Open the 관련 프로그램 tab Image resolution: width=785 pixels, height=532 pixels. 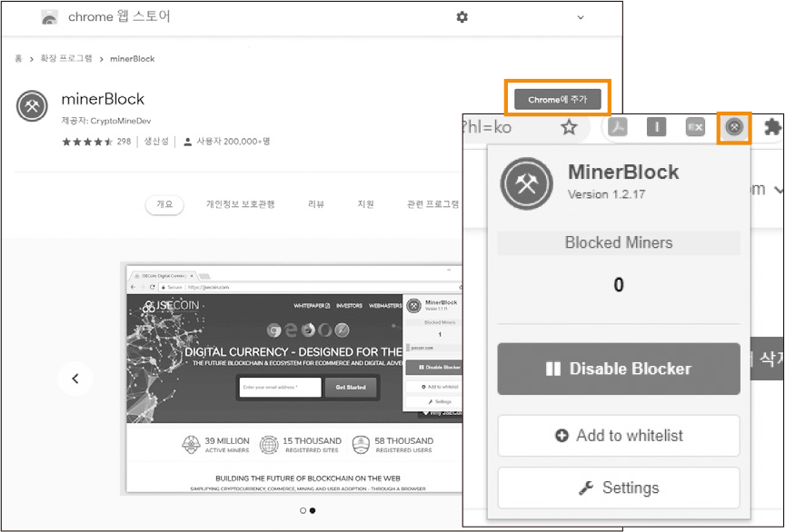coord(432,204)
